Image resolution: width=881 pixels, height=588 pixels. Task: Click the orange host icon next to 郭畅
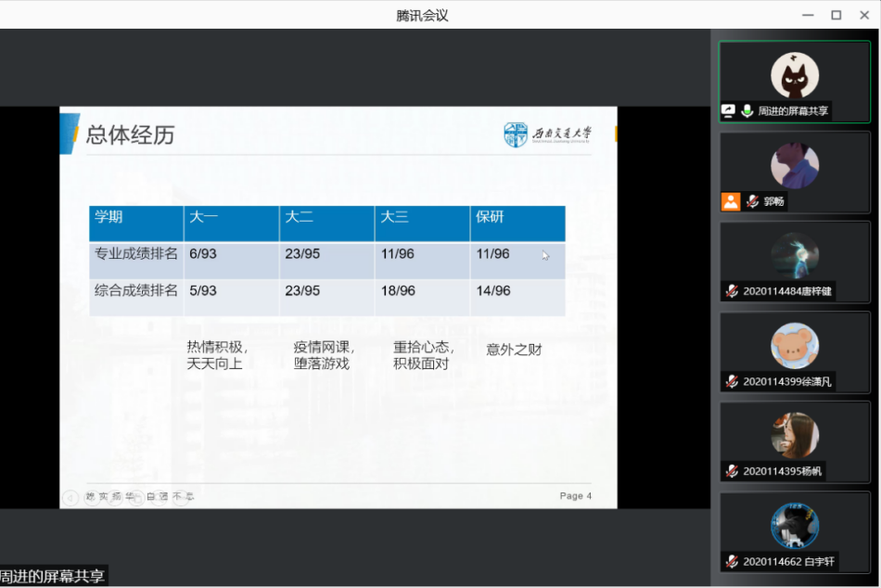coord(731,201)
